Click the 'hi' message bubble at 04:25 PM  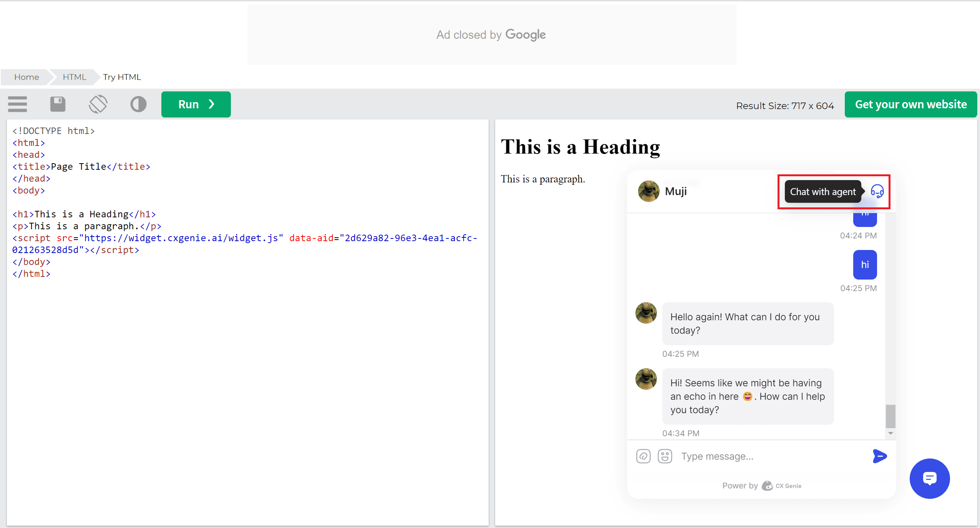tap(865, 265)
